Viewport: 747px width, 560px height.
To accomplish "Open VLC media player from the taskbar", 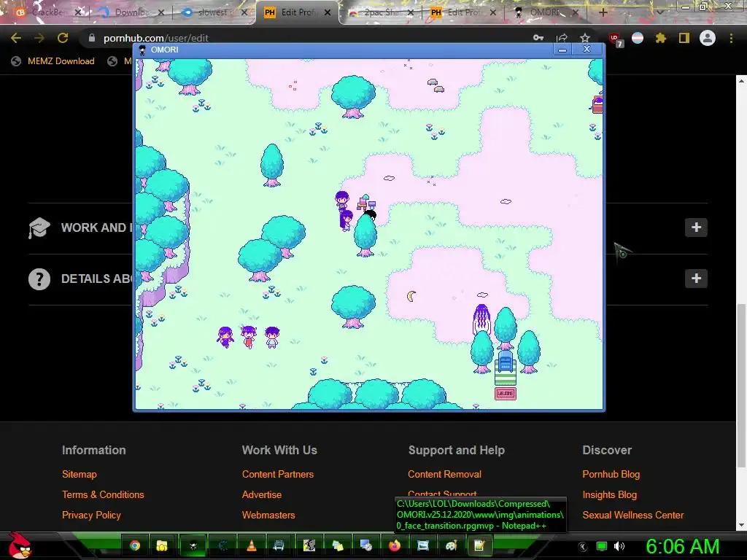I will click(x=252, y=545).
